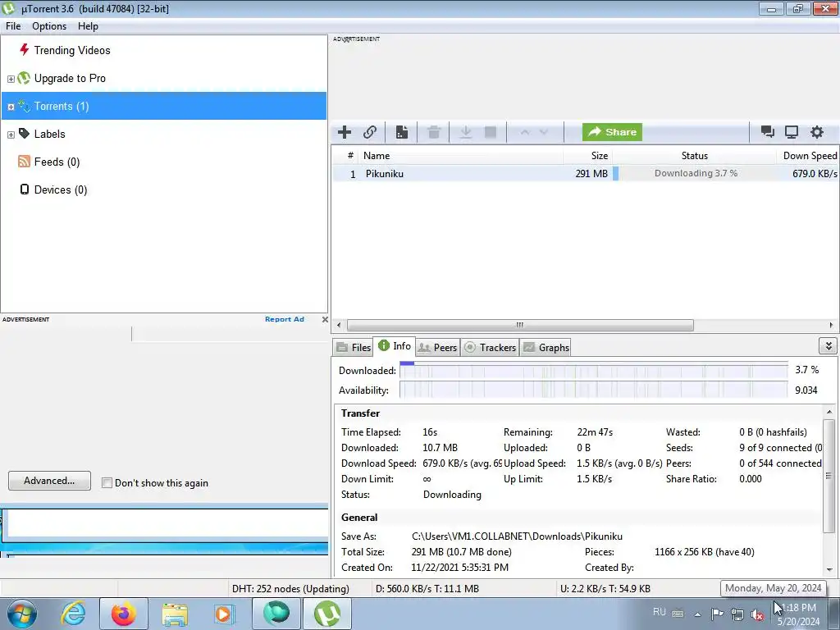The width and height of the screenshot is (840, 630).
Task: Collapse detail pane with double-chevron button
Action: [x=828, y=346]
